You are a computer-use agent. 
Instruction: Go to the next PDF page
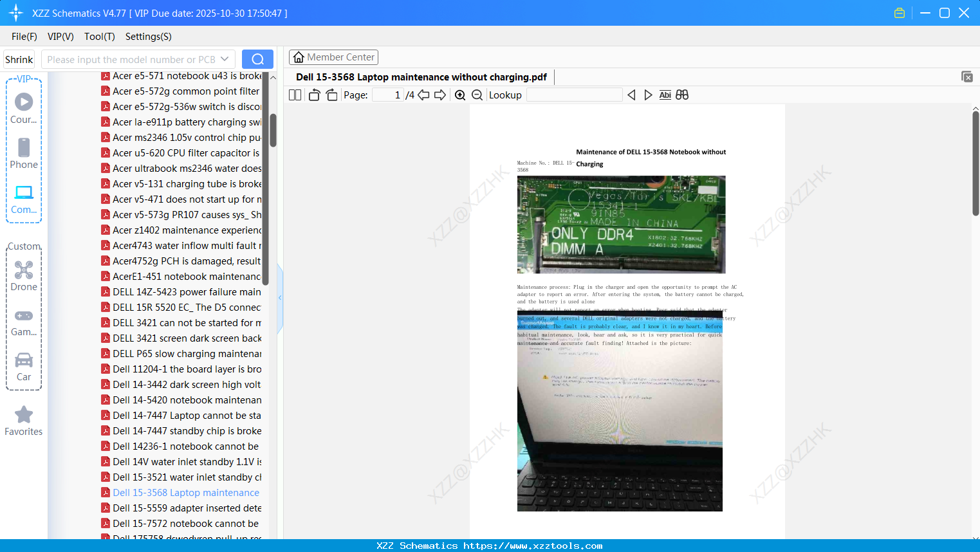[x=440, y=95]
